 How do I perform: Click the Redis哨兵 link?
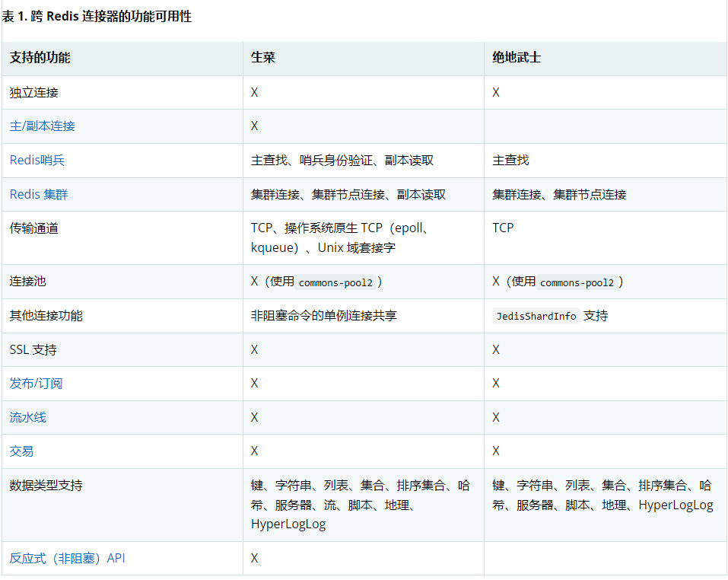pyautogui.click(x=36, y=160)
